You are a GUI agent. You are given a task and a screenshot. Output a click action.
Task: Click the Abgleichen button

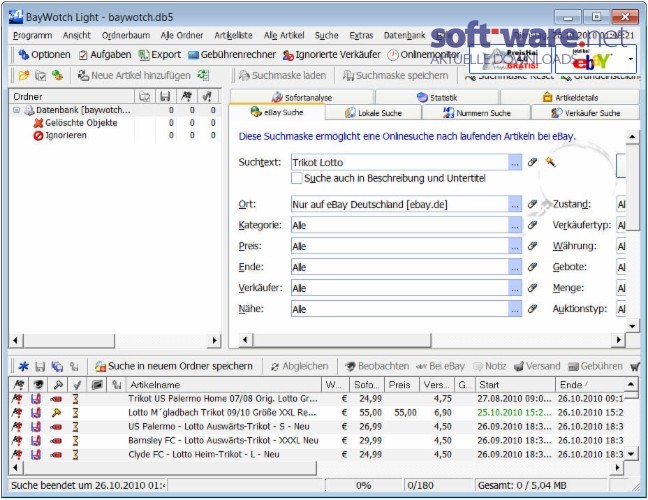tap(300, 366)
